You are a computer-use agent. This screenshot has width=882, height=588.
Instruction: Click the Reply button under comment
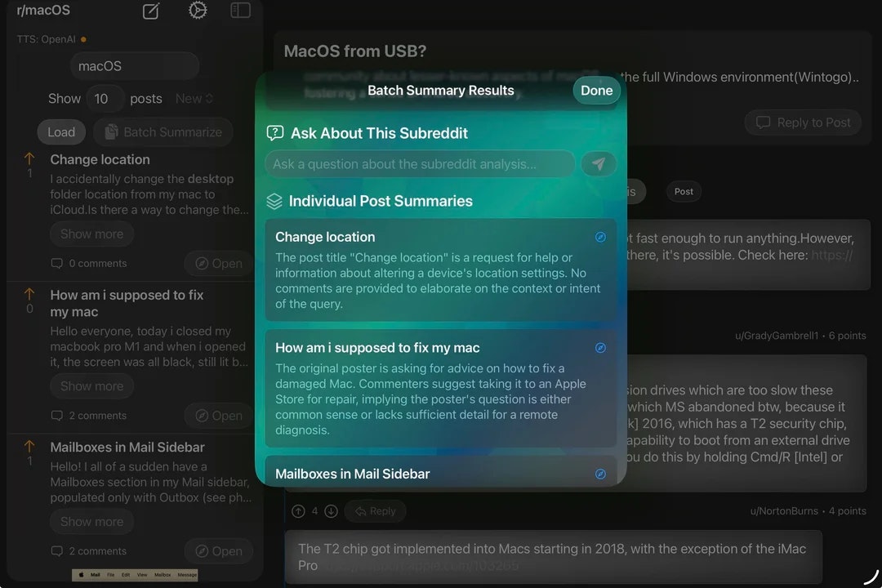pyautogui.click(x=375, y=511)
